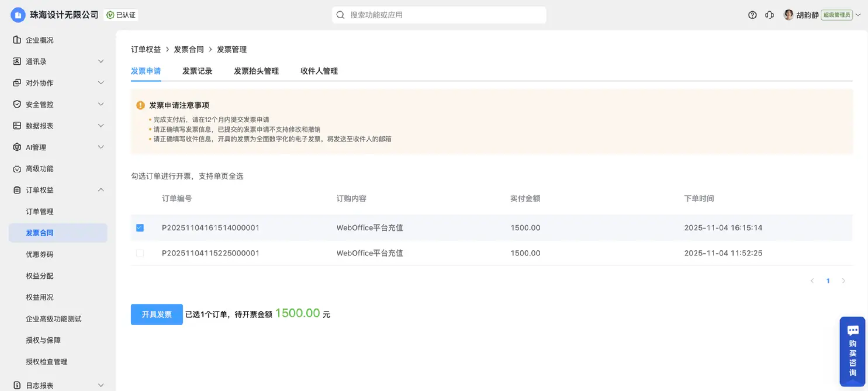Viewport: 868px width, 391px height.
Task: Open 订单权益 in the breadcrumb
Action: click(x=146, y=49)
